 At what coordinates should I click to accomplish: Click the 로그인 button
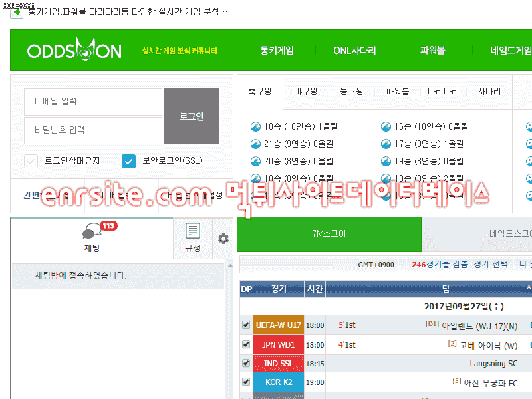point(192,116)
